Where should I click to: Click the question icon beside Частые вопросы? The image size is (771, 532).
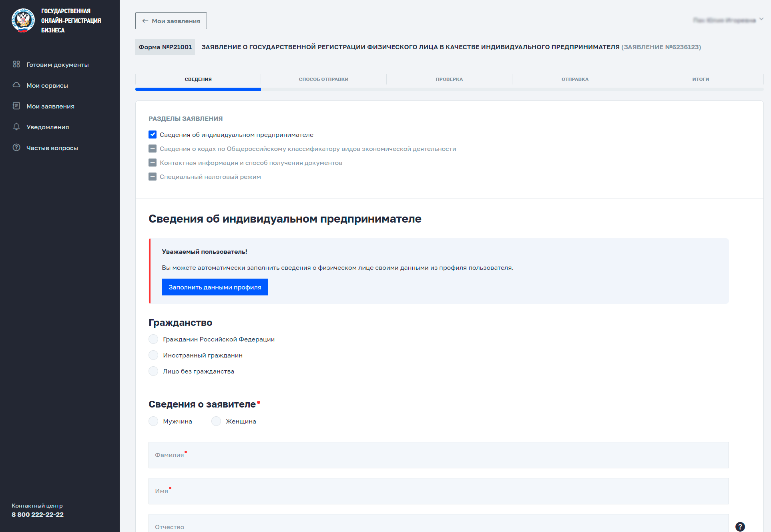tap(16, 147)
